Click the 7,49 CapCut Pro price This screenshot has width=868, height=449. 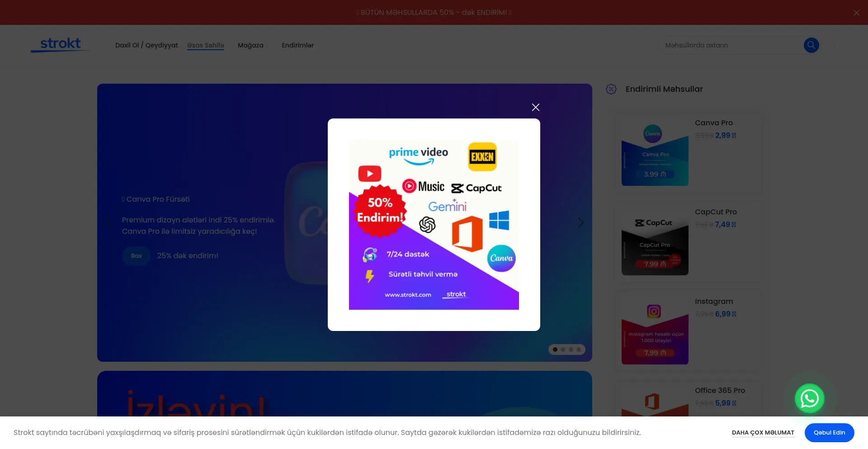click(x=725, y=225)
